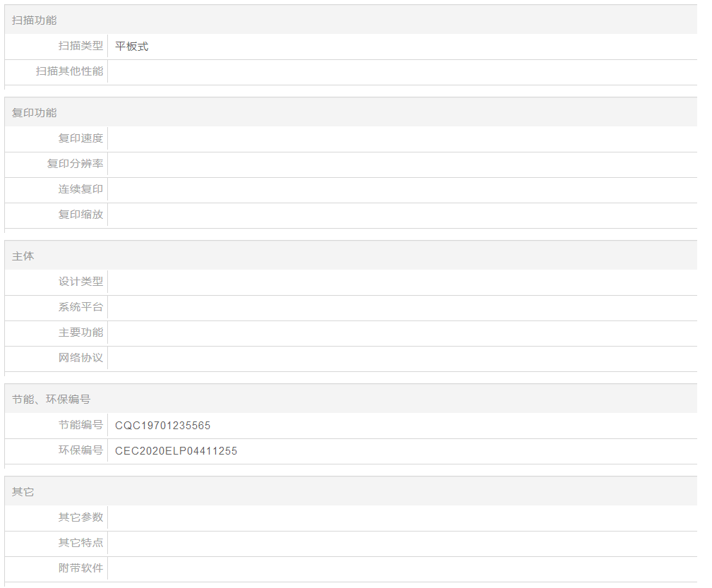
Task: Select the 附带软件 input field
Action: pyautogui.click(x=402, y=569)
